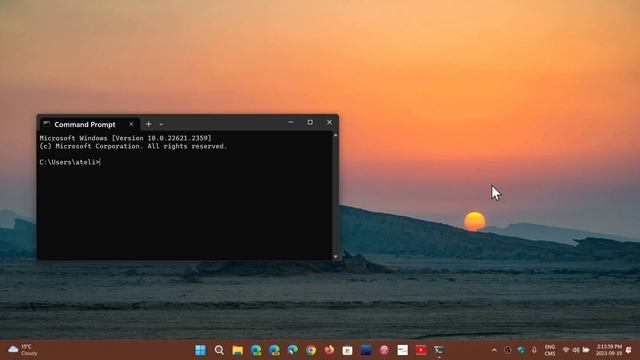This screenshot has width=640, height=360.
Task: Open the pink round taskbar app
Action: click(384, 350)
